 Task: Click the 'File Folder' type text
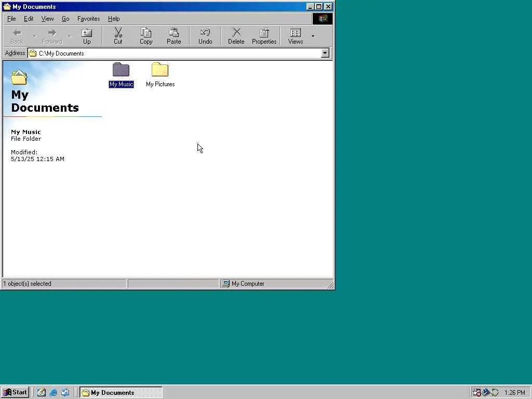pyautogui.click(x=26, y=139)
